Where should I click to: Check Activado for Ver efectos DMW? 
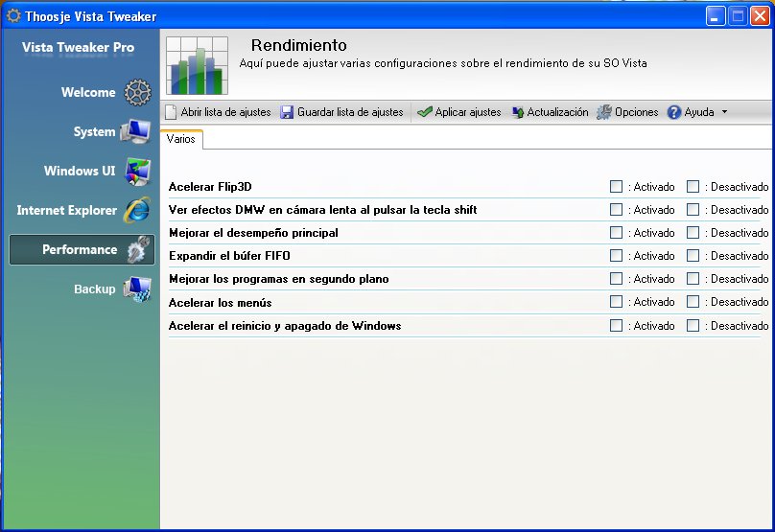tap(616, 209)
